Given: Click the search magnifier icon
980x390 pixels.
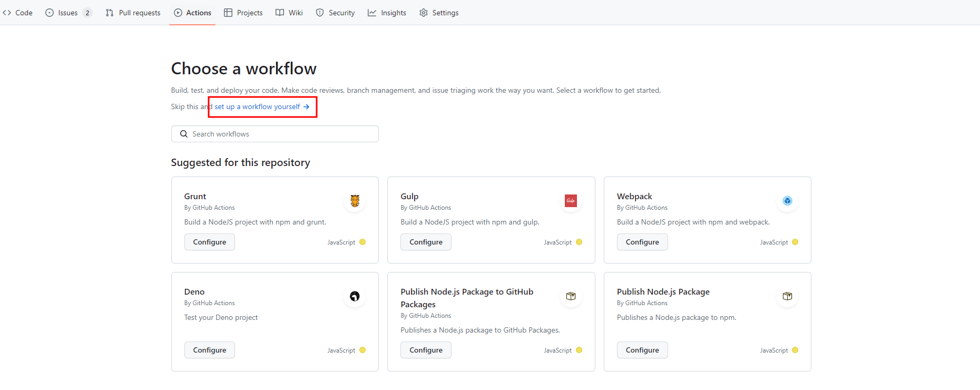Looking at the screenshot, I should click(x=184, y=134).
